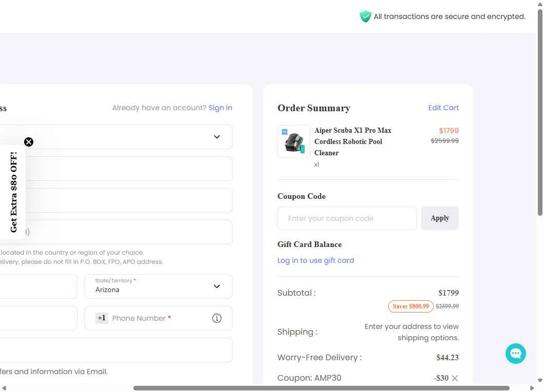Click the Saves $800.99 badge
The height and width of the screenshot is (392, 544).
[x=411, y=306]
